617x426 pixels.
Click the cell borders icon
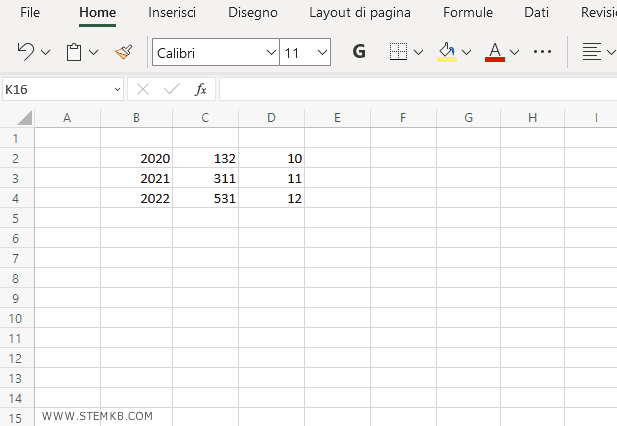coord(398,51)
